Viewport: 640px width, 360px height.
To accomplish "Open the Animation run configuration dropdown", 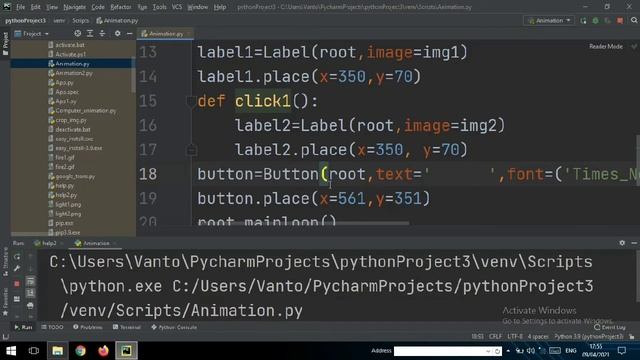I will point(549,20).
